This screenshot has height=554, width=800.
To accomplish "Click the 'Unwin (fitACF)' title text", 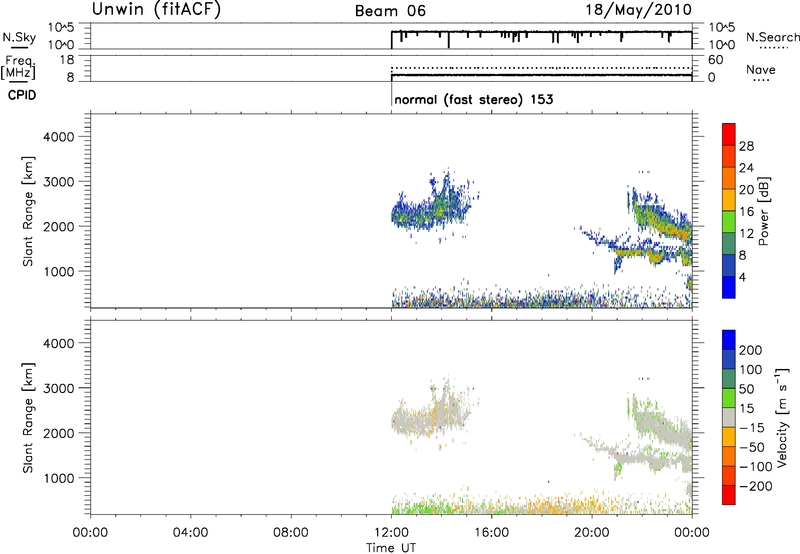I will point(156,9).
